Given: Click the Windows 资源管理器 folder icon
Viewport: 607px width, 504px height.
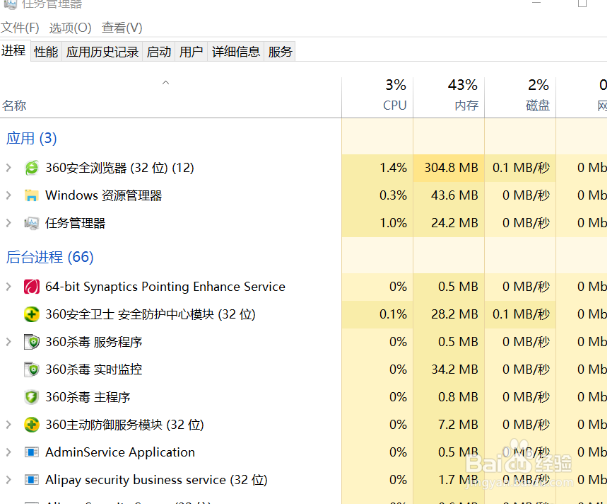Looking at the screenshot, I should click(x=32, y=195).
